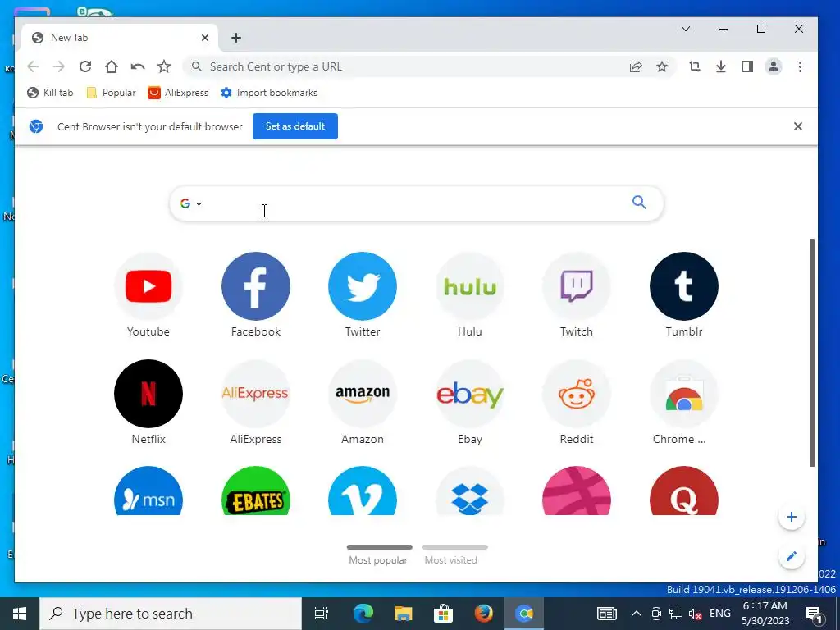Click the share icon in address bar
Image resolution: width=840 pixels, height=630 pixels.
636,66
